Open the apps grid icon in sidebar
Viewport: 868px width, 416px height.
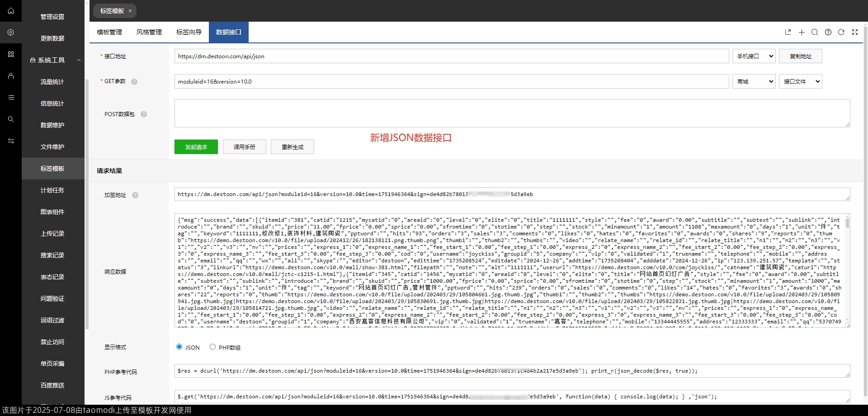pyautogui.click(x=11, y=54)
